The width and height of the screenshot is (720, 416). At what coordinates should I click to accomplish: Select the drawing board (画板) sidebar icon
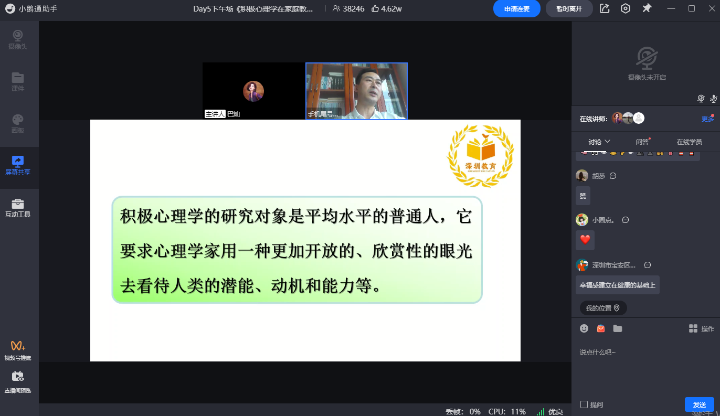click(18, 123)
